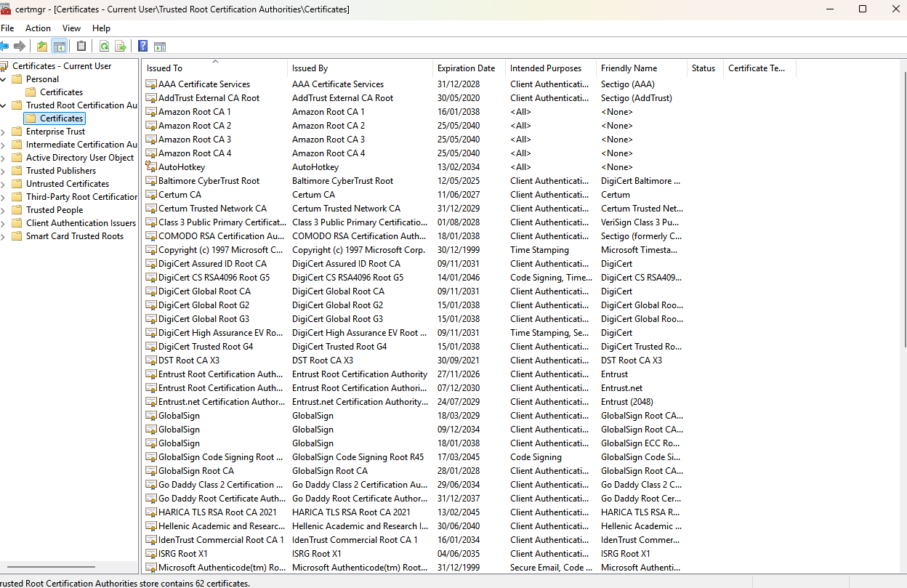Expand the Third-Party Root Certification node
This screenshot has width=907, height=588.
coord(3,197)
